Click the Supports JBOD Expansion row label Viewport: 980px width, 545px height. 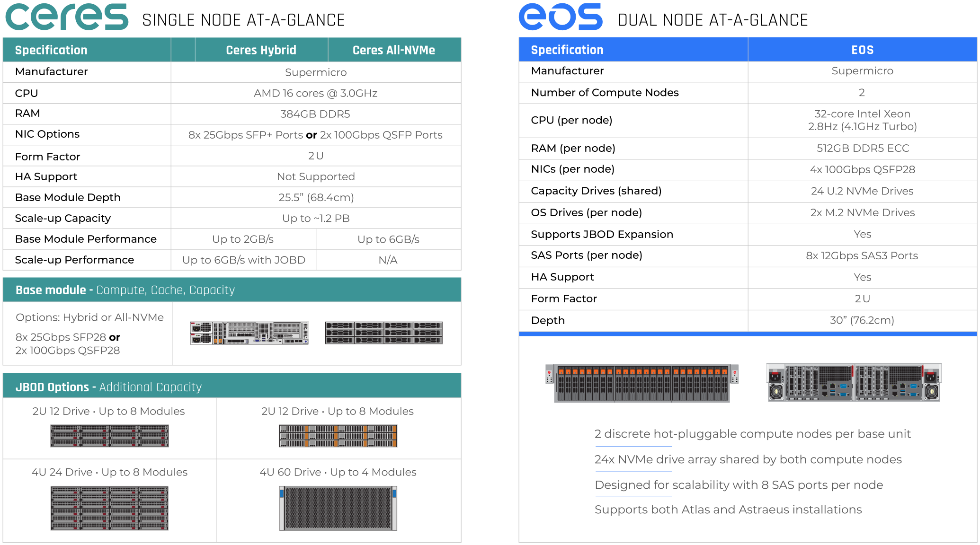(x=602, y=234)
